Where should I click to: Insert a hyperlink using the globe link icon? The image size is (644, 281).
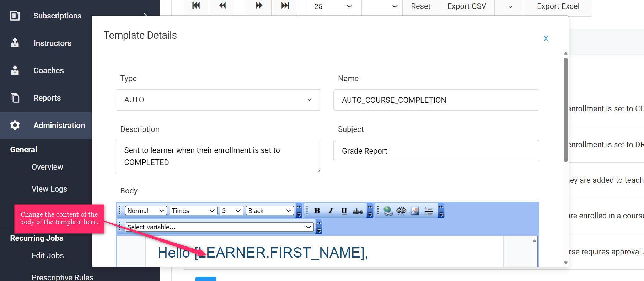[x=388, y=211]
